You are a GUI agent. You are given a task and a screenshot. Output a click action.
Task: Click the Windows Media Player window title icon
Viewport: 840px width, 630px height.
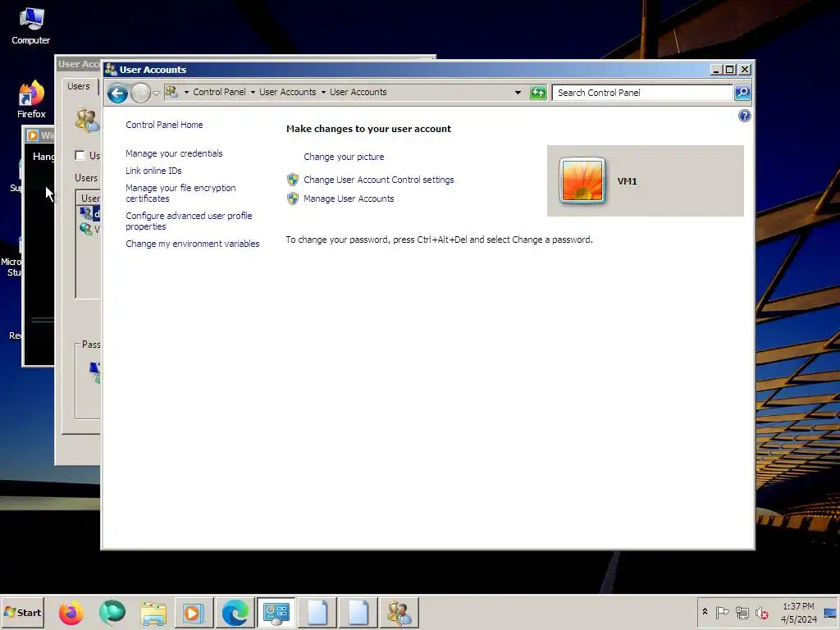tap(32, 135)
